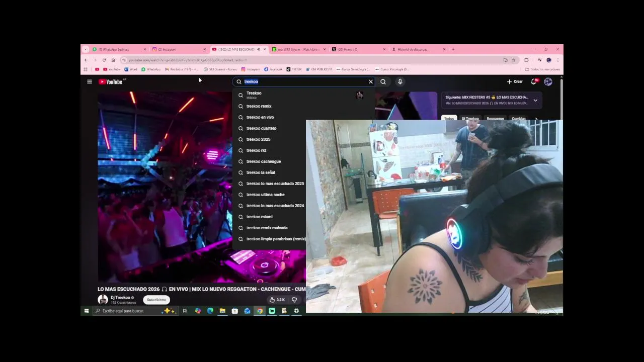The width and height of the screenshot is (644, 362).
Task: Switch to the Home / X tab
Action: (358, 49)
